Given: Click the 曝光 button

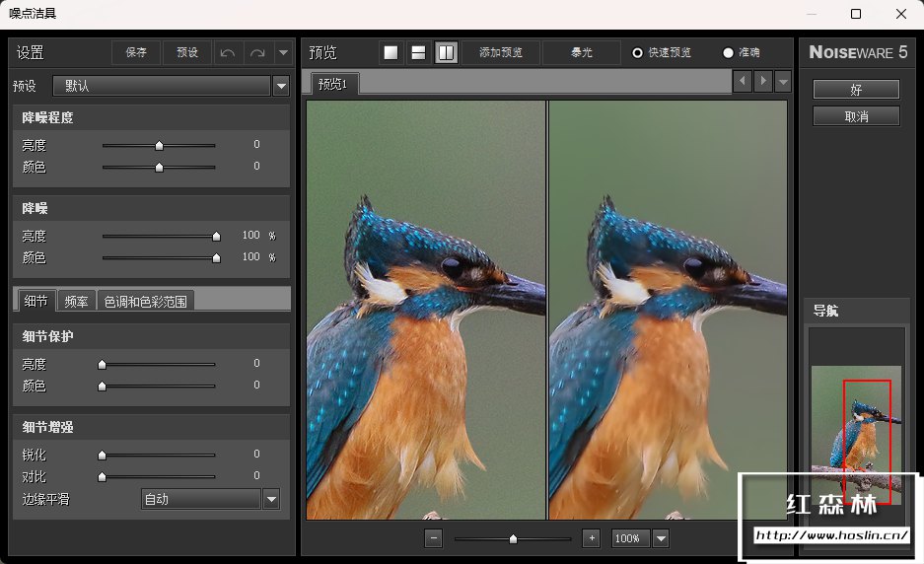Looking at the screenshot, I should tap(581, 53).
